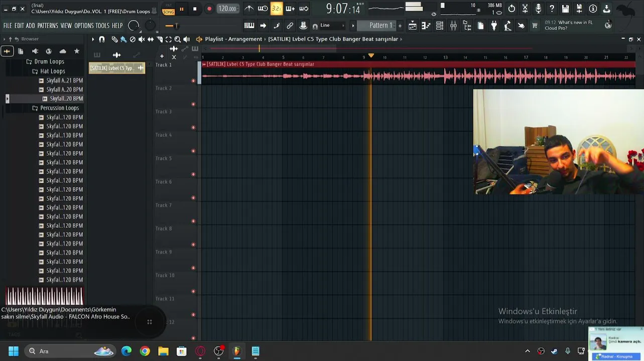Screen dimensions: 644x361
Task: Toggle the PAT/SONG mode switch
Action: [168, 9]
